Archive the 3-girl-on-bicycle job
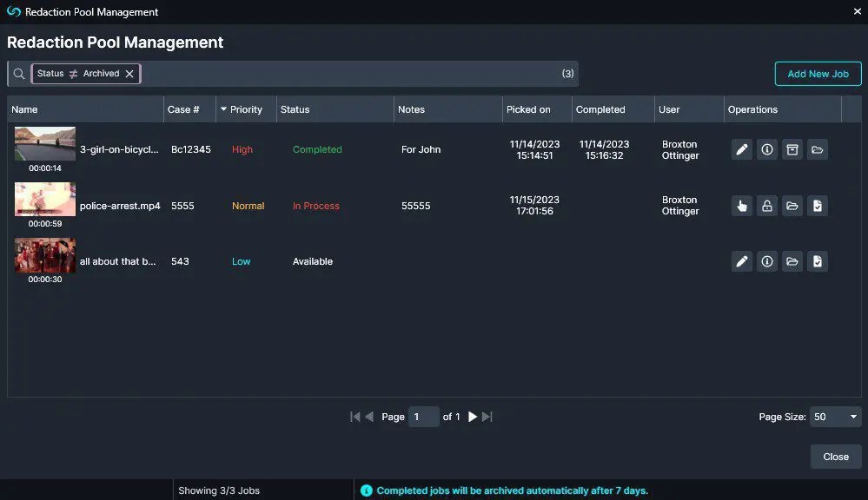868x500 pixels. (792, 149)
